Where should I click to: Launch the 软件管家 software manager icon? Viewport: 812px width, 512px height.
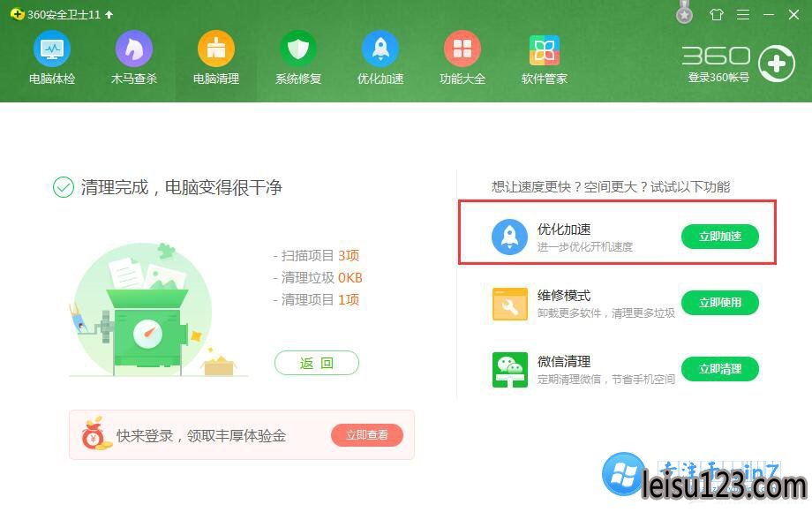point(545,50)
